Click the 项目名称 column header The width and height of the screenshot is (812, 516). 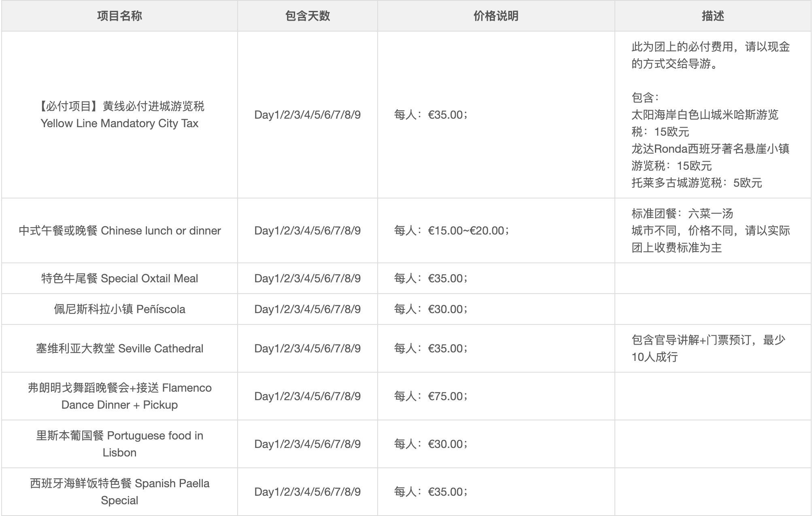119,16
